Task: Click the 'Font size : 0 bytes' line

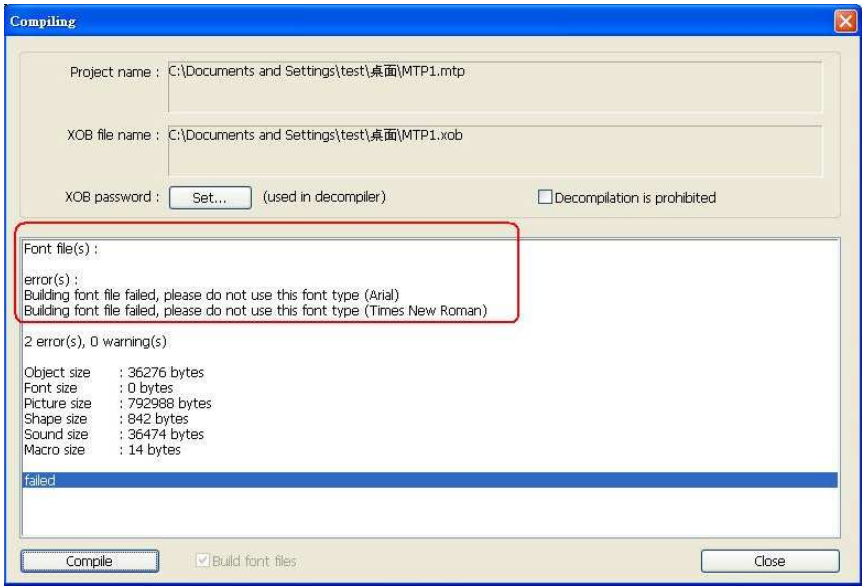Action: (98, 388)
